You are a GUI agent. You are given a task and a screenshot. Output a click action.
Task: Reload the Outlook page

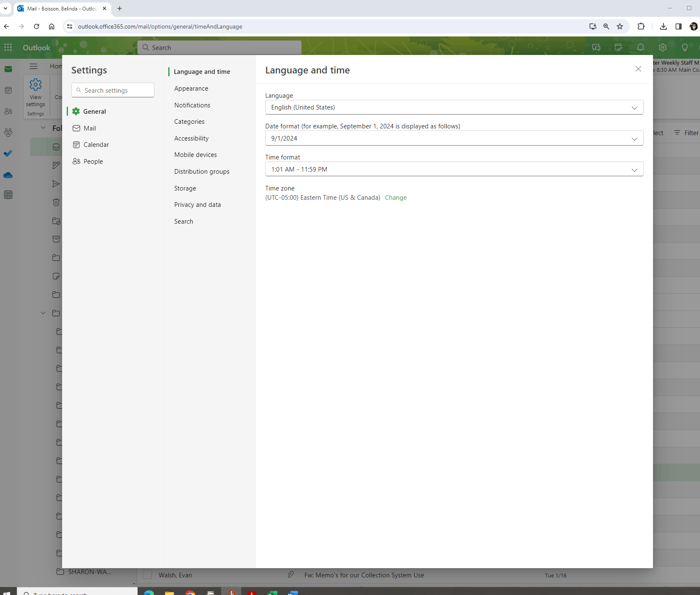[x=37, y=26]
